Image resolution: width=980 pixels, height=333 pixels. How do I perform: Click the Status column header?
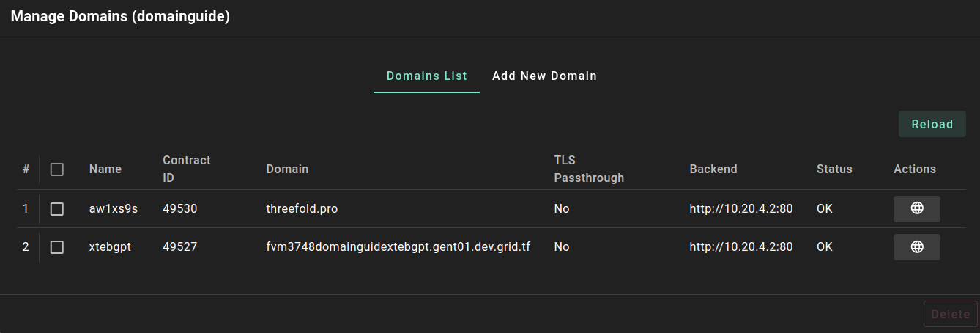coord(834,169)
